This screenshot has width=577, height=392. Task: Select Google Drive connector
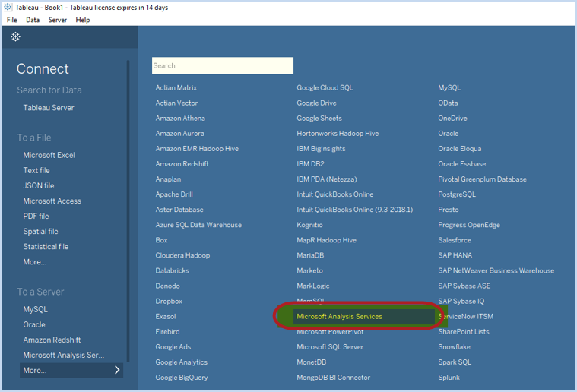pos(316,103)
